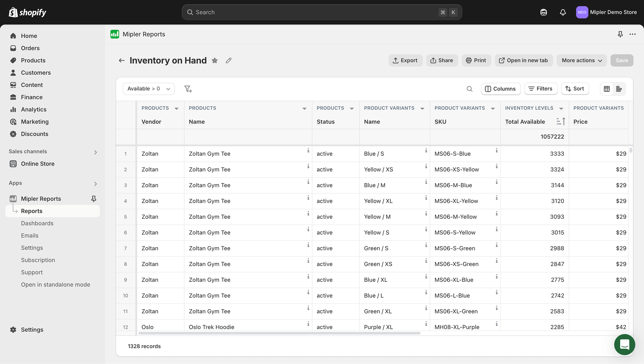Expand the More actions menu

click(x=581, y=60)
